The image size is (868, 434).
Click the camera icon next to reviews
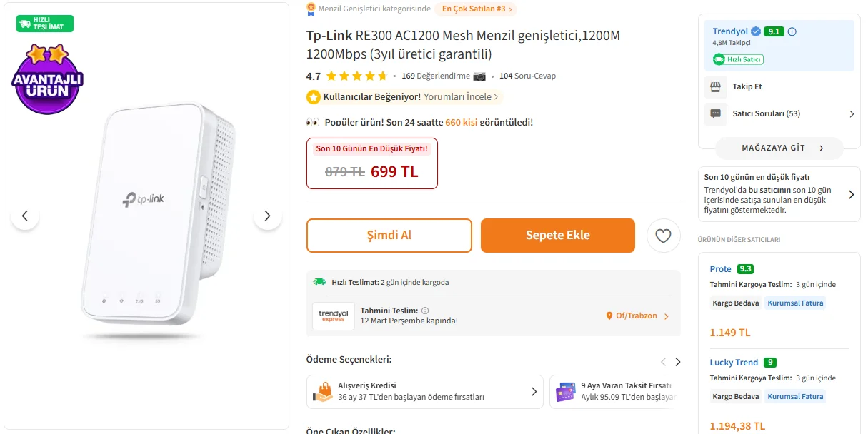point(479,76)
